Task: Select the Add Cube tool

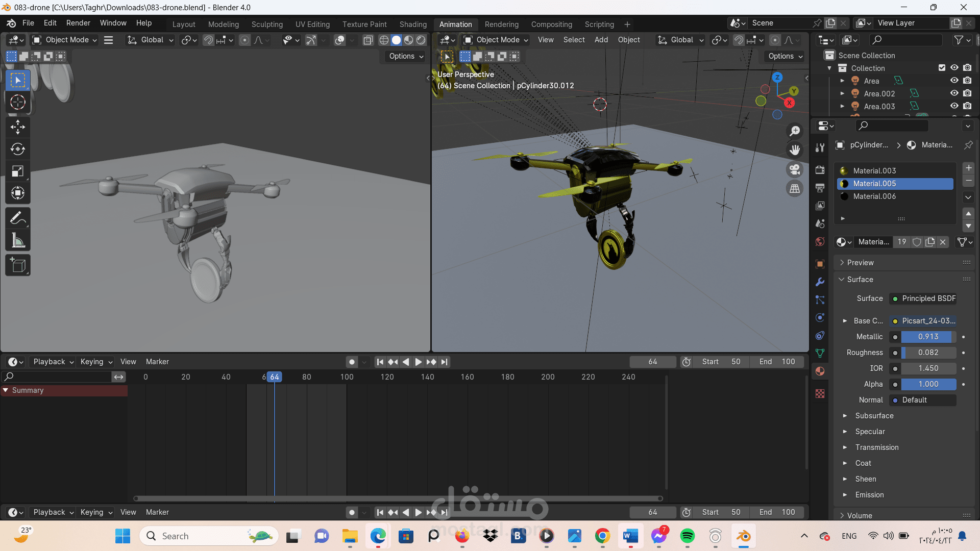Action: 18,265
